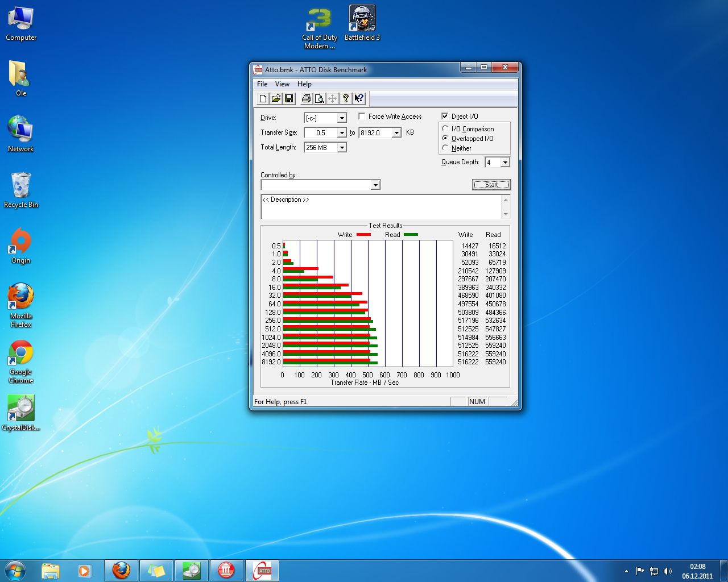Viewport: 728px width, 582px height.
Task: Select the Battlefield 3 desktop shortcut
Action: point(362,23)
